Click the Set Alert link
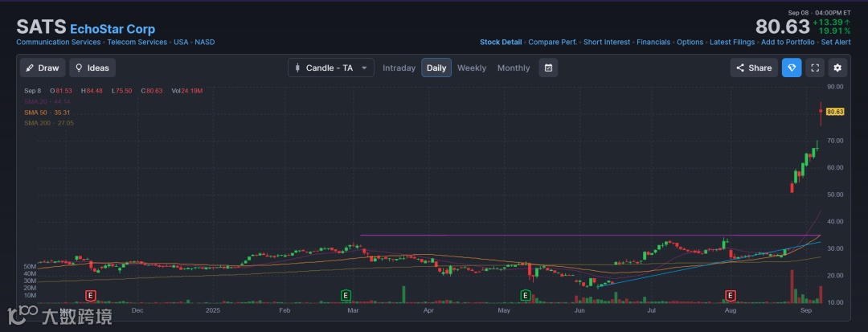 pos(836,42)
